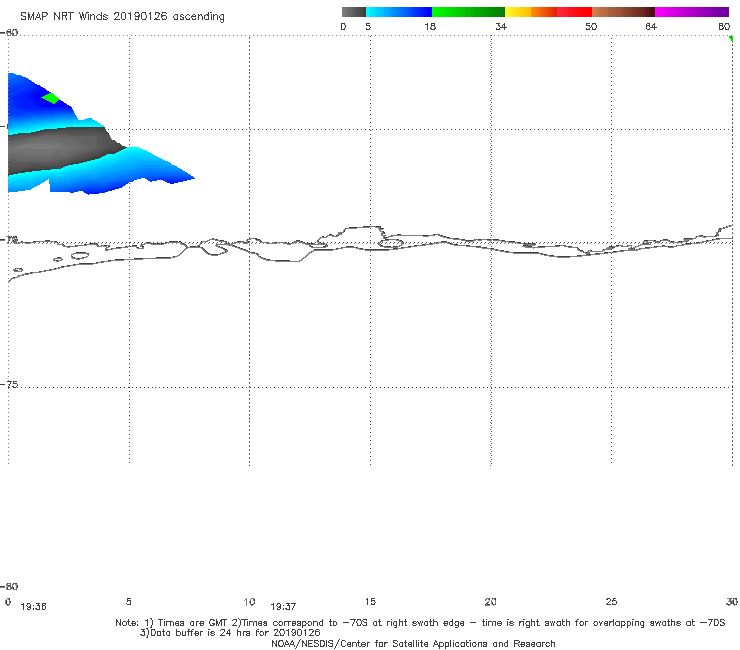The width and height of the screenshot is (740, 650).
Task: Click the color bar label '64'
Action: [651, 26]
